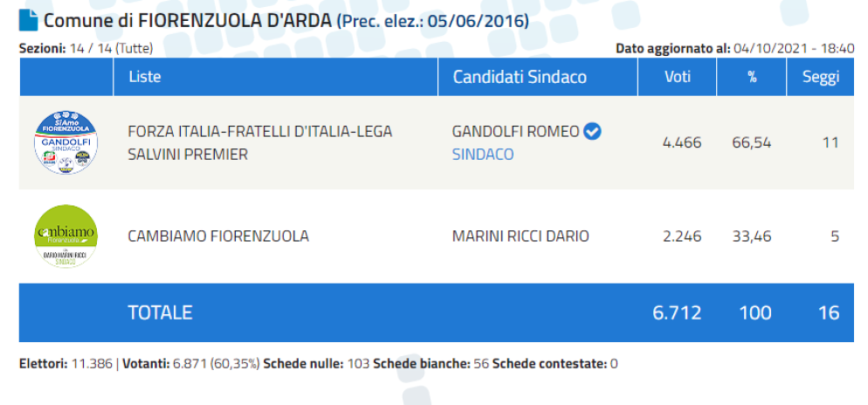This screenshot has height=405, width=868.
Task: Open the Forza Italia-Fratelli d'Italia-Lega list name
Action: click(x=259, y=143)
